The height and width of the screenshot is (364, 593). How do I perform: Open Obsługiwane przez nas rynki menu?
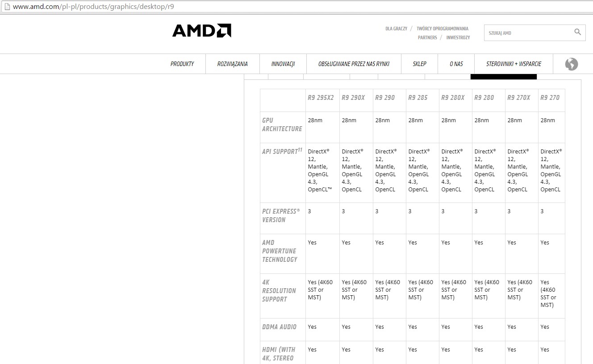click(354, 64)
